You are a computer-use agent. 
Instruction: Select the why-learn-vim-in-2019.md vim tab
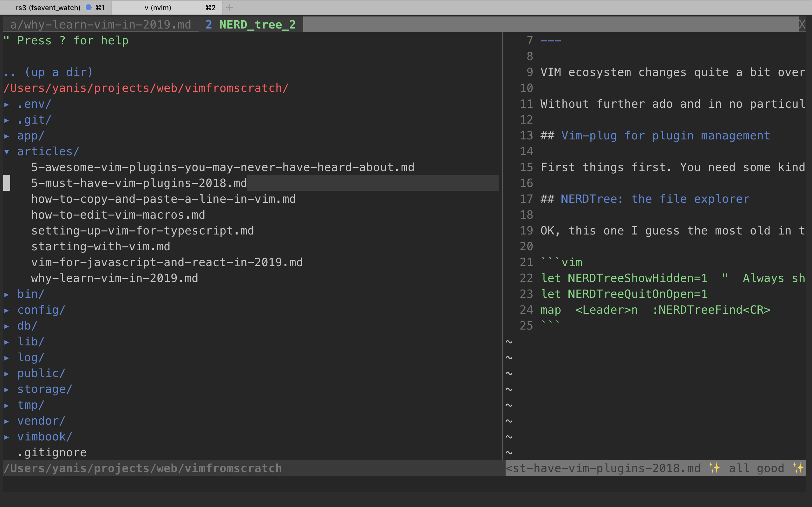(100, 24)
